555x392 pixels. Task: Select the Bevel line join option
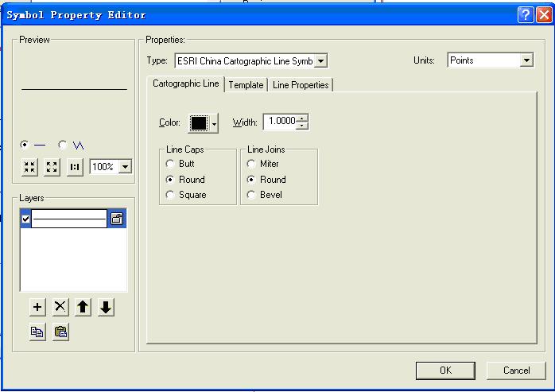tap(251, 195)
